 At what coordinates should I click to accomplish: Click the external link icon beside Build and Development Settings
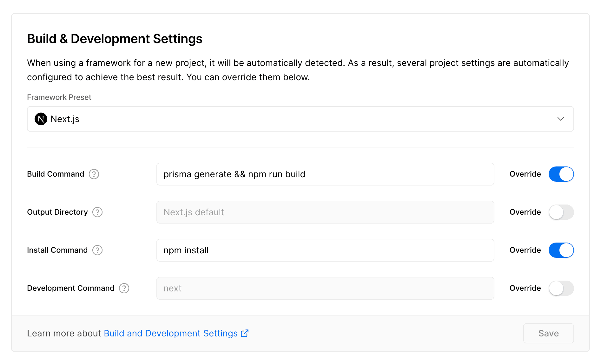(x=244, y=333)
